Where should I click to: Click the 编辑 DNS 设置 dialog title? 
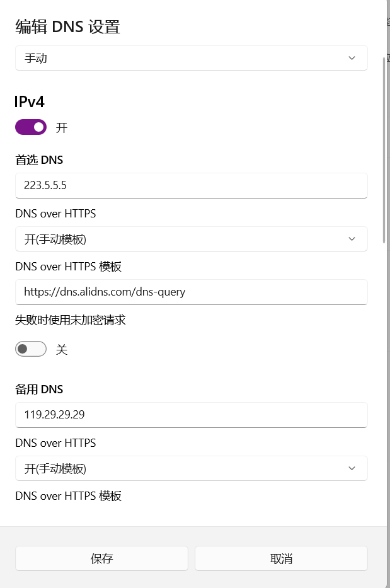[67, 27]
